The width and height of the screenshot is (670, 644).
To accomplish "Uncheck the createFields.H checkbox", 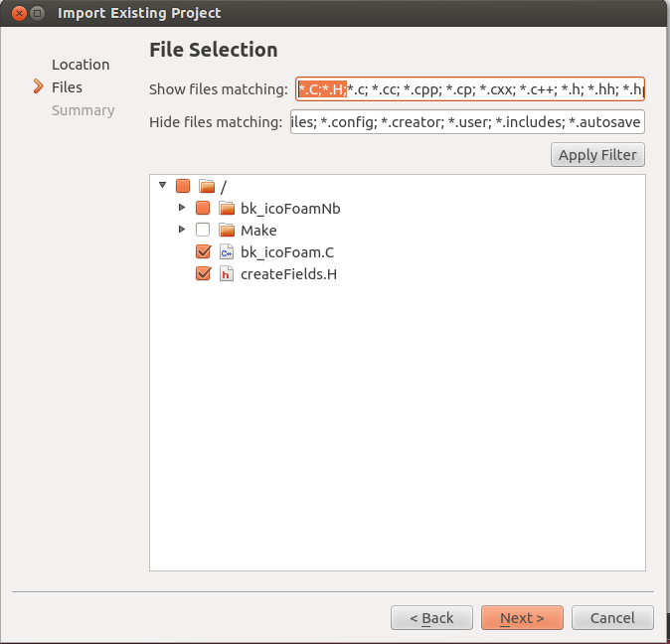I will point(203,274).
